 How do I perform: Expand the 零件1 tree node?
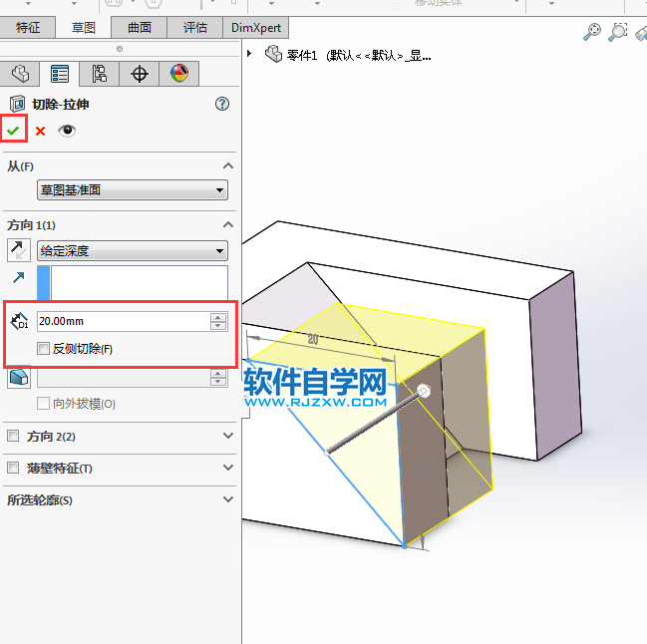pyautogui.click(x=249, y=54)
